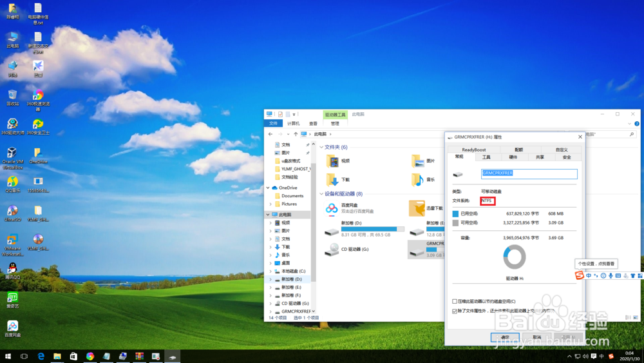Expand 本地磁盘 (C:) in the navigation tree
Viewport: 644px width, 363px height.
click(270, 271)
